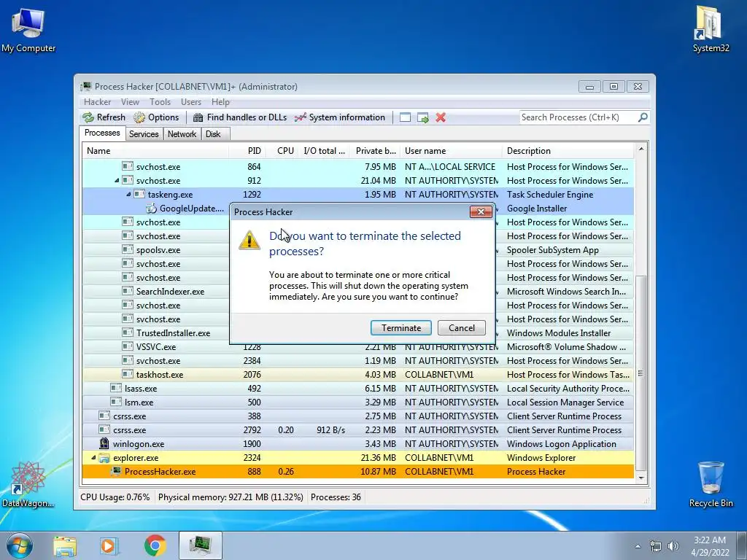Confirm with the Terminate button
This screenshot has width=747, height=560.
[x=401, y=327]
